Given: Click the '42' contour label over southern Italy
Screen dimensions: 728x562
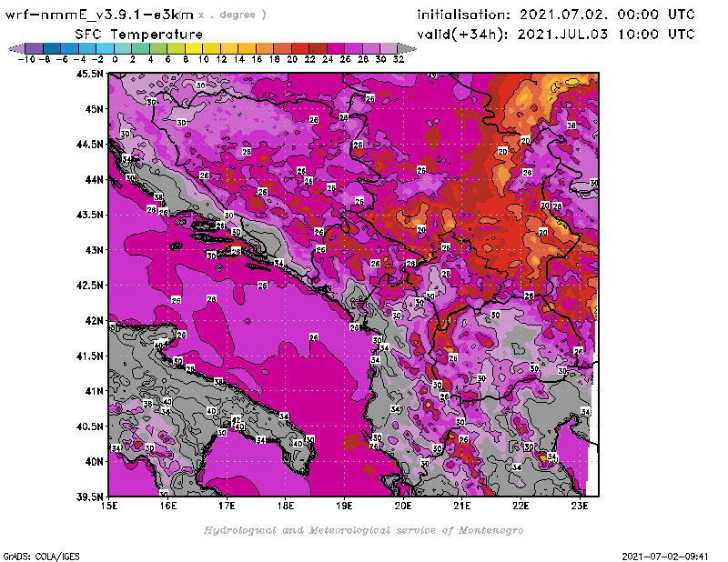Looking at the screenshot, I should coord(236,419).
